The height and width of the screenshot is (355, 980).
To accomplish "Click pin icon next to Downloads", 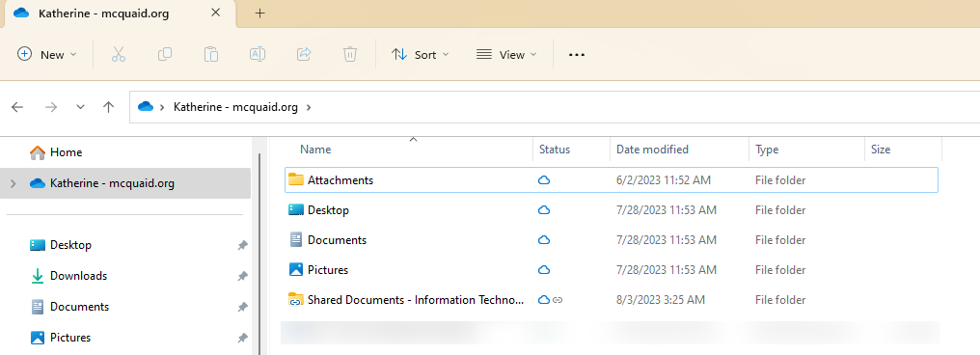I will pos(242,276).
